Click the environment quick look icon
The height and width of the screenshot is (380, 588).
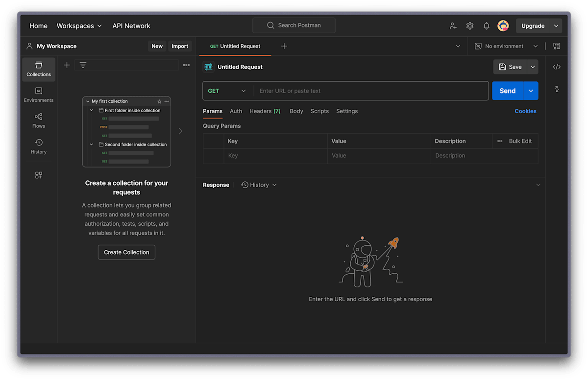click(557, 46)
